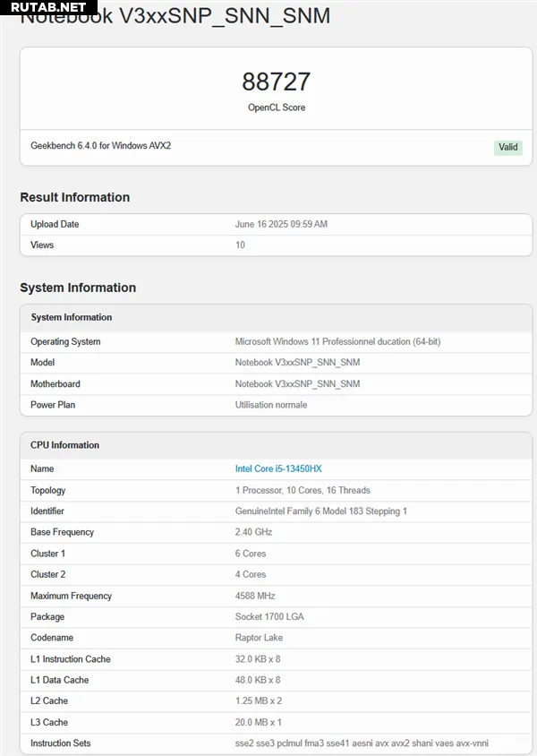The image size is (537, 756).
Task: Select the 4588 MHz value
Action: coord(255,596)
